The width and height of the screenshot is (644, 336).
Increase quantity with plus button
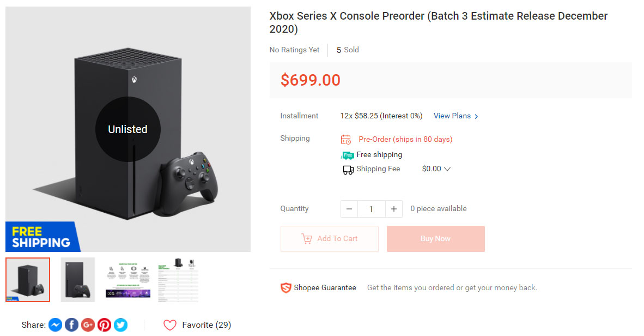394,209
